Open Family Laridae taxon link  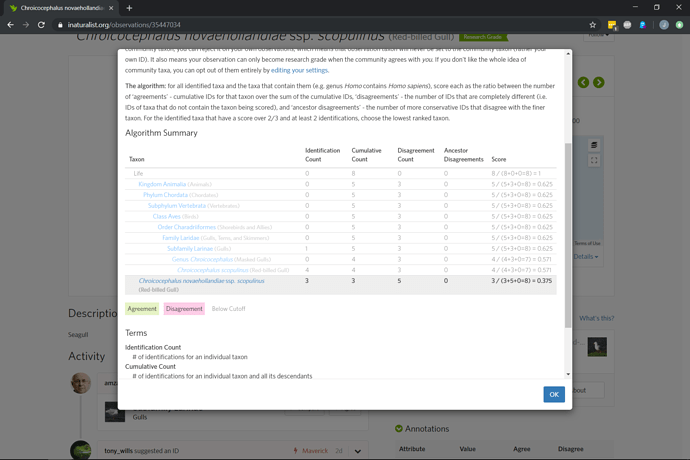click(x=180, y=238)
